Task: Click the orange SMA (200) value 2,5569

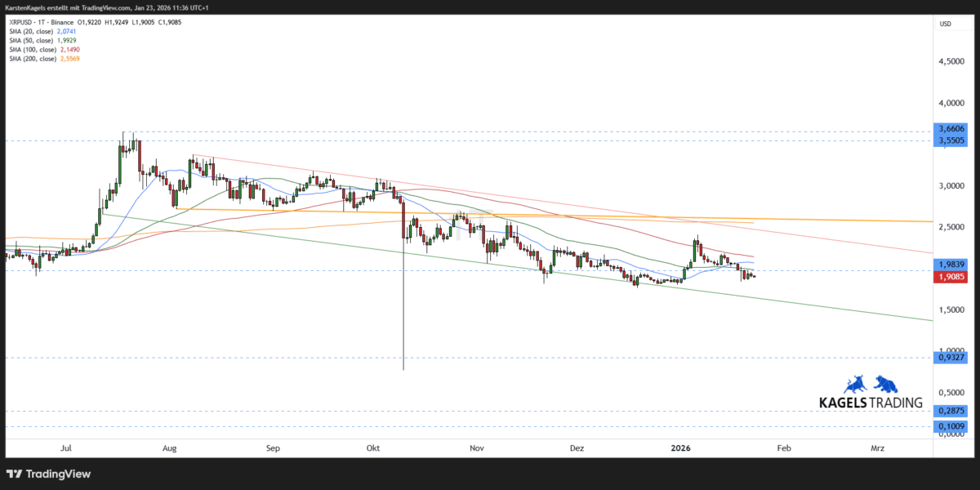Action: click(x=69, y=58)
